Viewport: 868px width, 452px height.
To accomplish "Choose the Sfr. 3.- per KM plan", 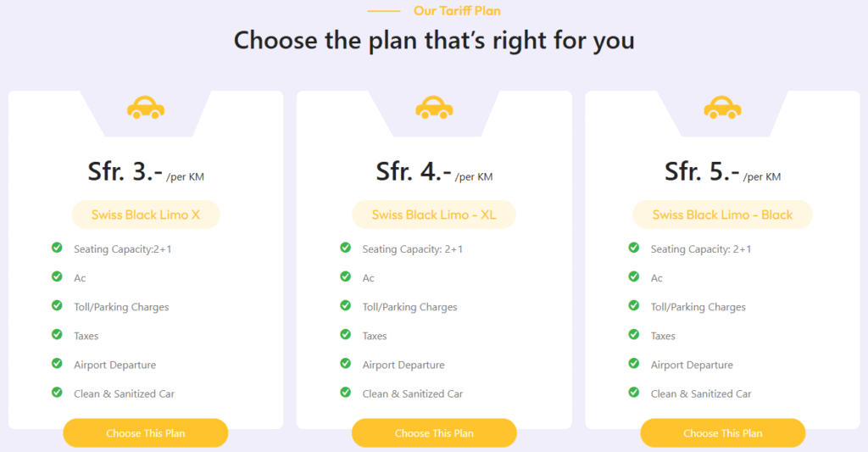I will coord(145,433).
